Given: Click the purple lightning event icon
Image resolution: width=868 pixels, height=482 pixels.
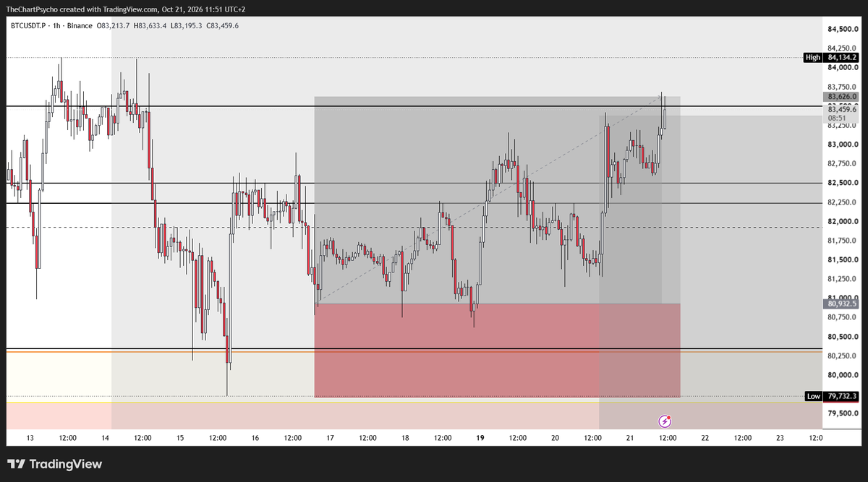Looking at the screenshot, I should tap(665, 421).
